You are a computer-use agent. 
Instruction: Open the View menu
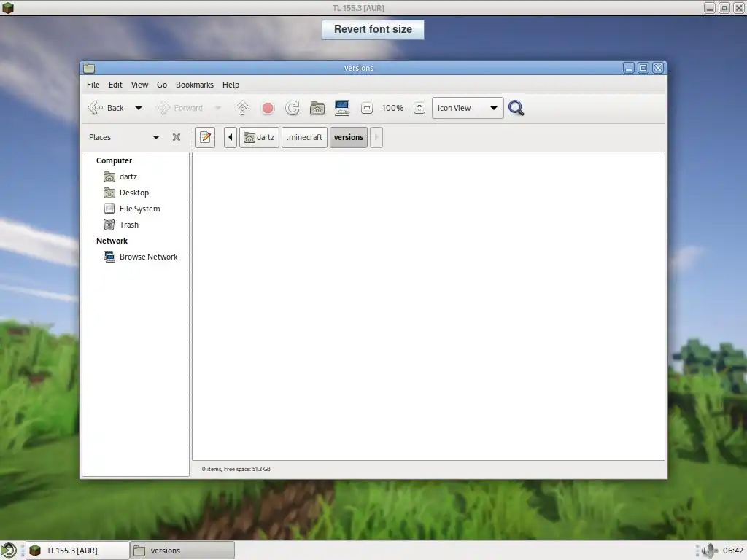[x=139, y=85]
